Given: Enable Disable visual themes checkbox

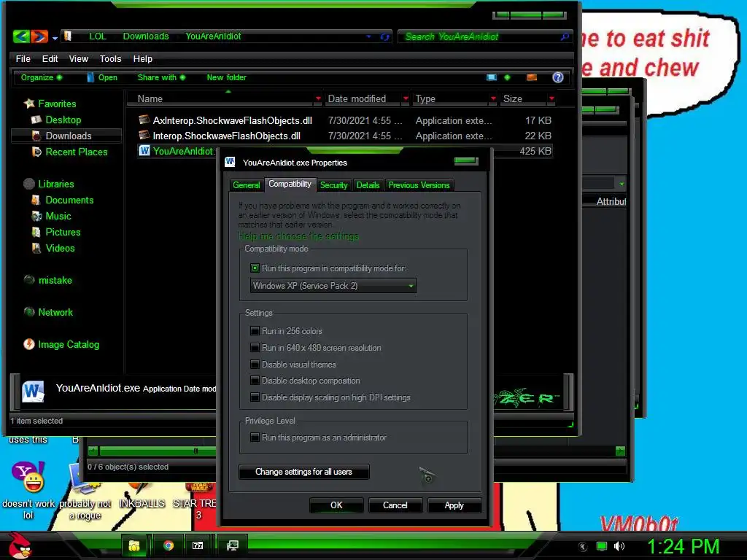Looking at the screenshot, I should pyautogui.click(x=255, y=365).
